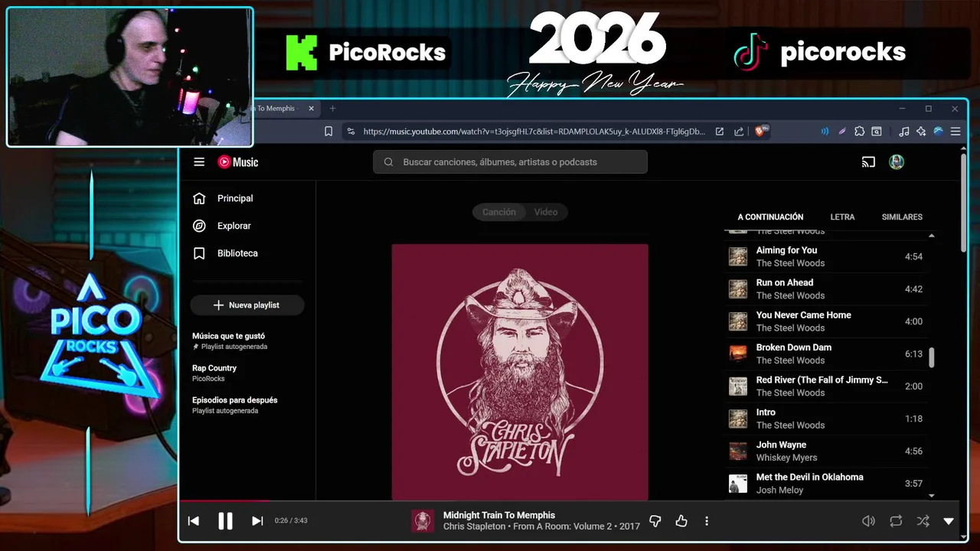Close the Midnight Train To Memphis browser tab
This screenshot has width=980, height=551.
pos(311,109)
